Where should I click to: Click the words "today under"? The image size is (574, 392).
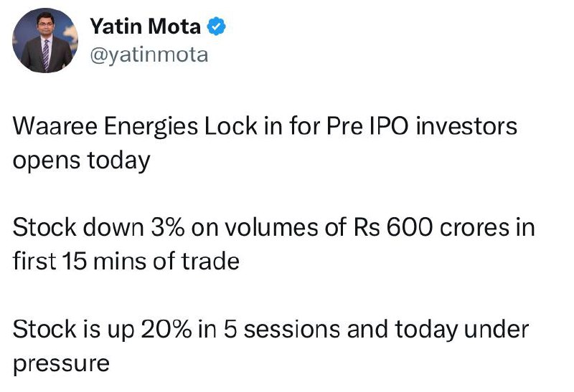(462, 330)
